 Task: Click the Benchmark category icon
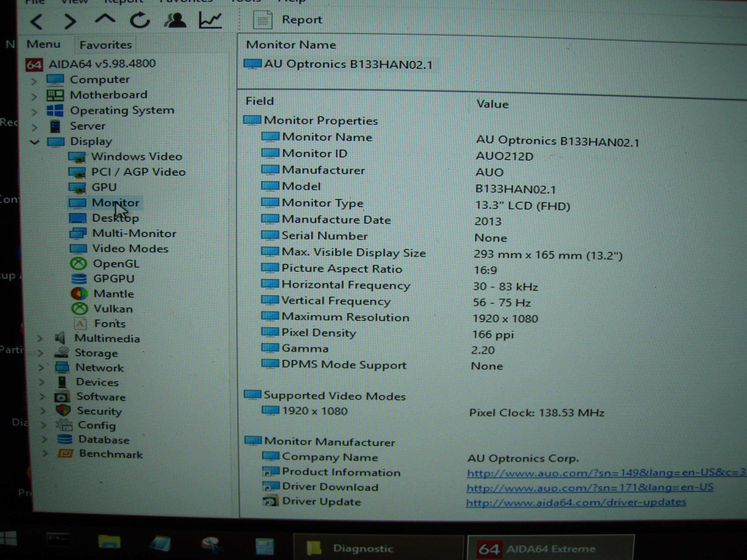coord(65,453)
